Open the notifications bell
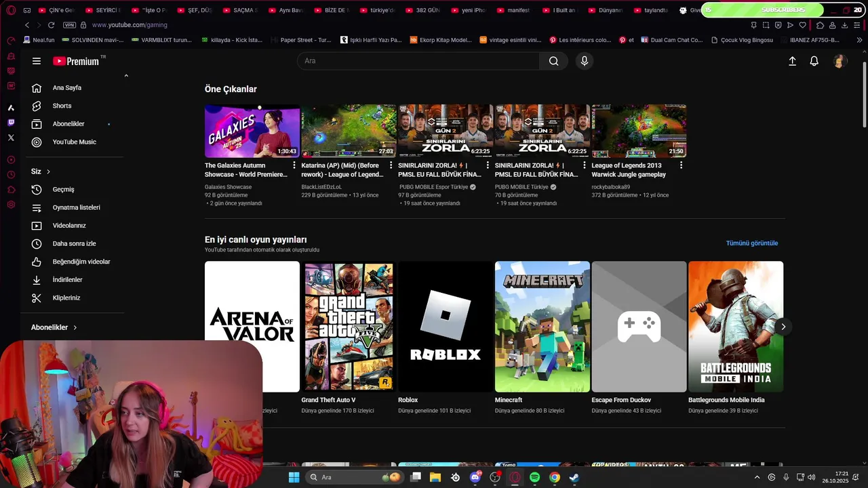 [x=814, y=61]
